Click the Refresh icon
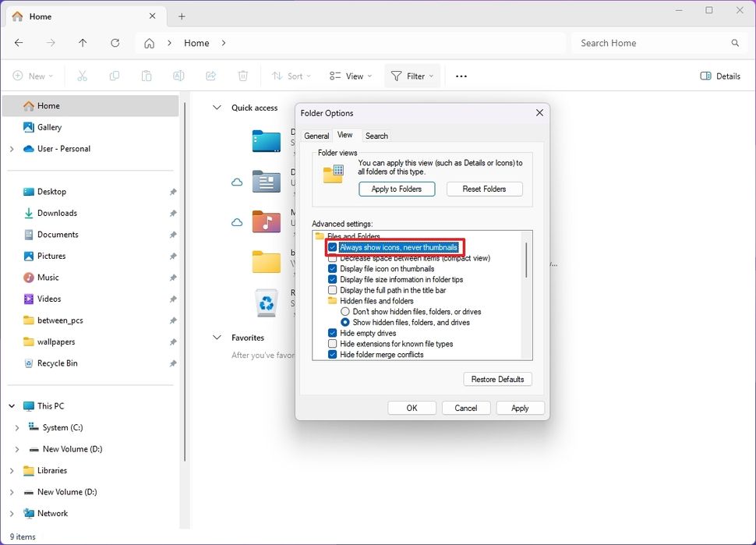 pos(115,43)
